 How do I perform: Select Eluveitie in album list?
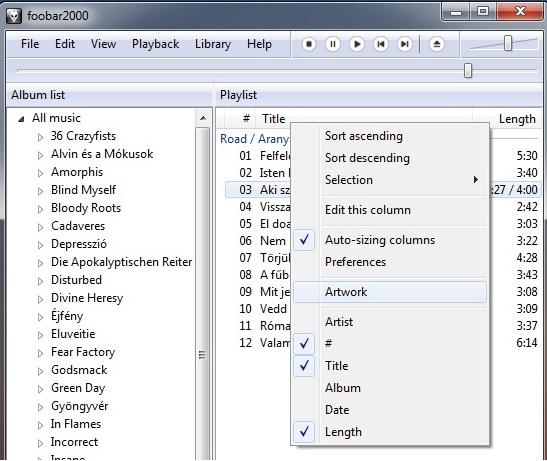point(73,334)
